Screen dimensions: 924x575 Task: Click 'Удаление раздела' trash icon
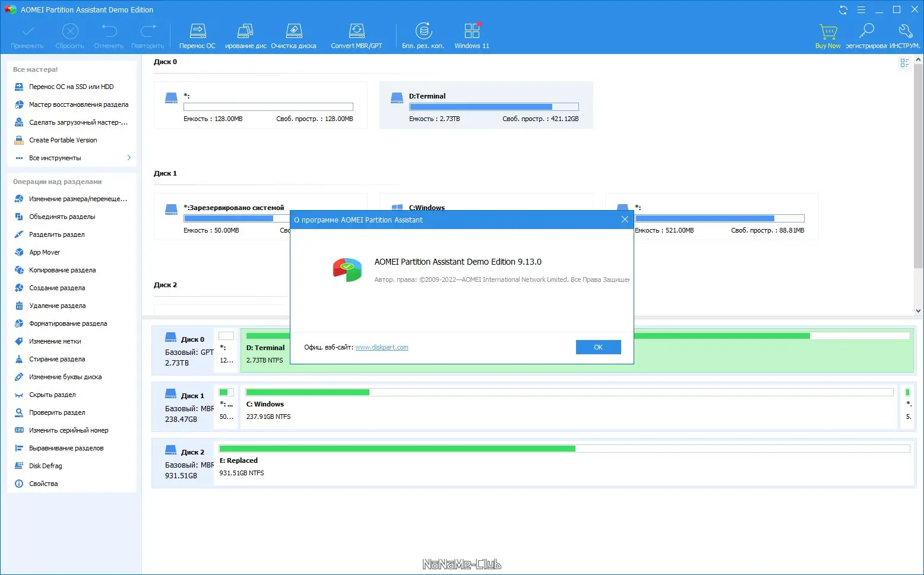(x=19, y=306)
